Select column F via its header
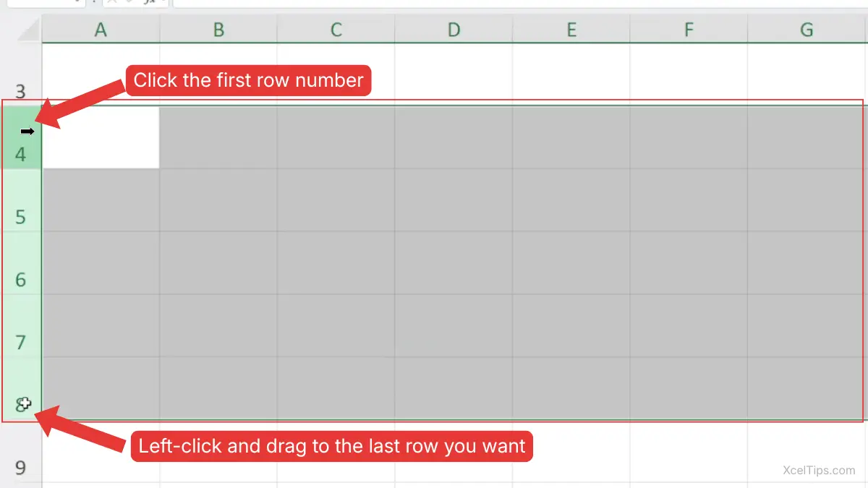This screenshot has width=868, height=488. (689, 30)
